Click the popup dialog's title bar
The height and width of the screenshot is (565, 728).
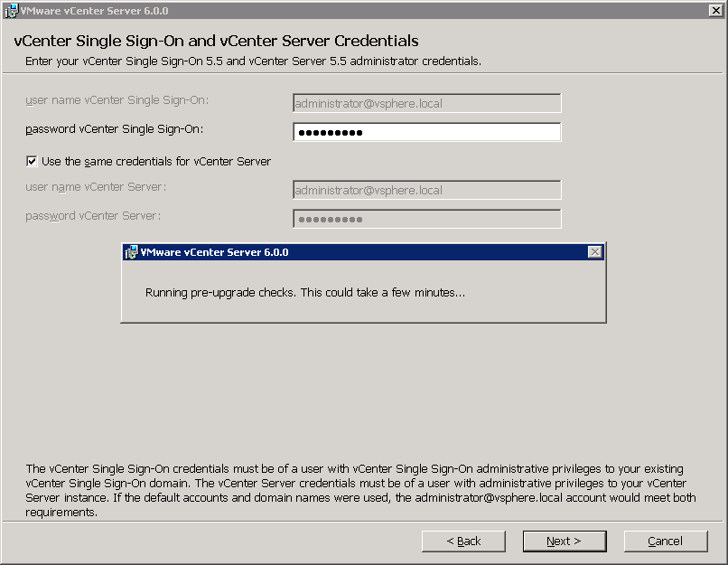[x=361, y=252]
